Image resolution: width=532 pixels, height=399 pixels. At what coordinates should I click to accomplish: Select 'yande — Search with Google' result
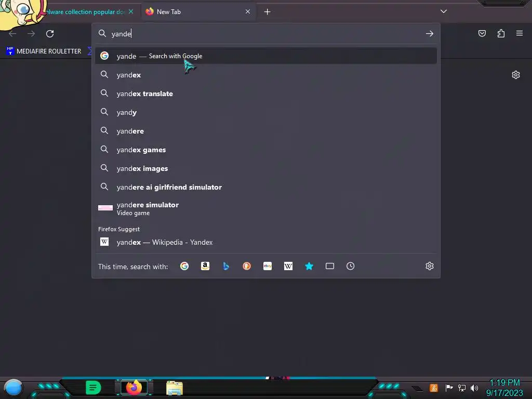(266, 56)
